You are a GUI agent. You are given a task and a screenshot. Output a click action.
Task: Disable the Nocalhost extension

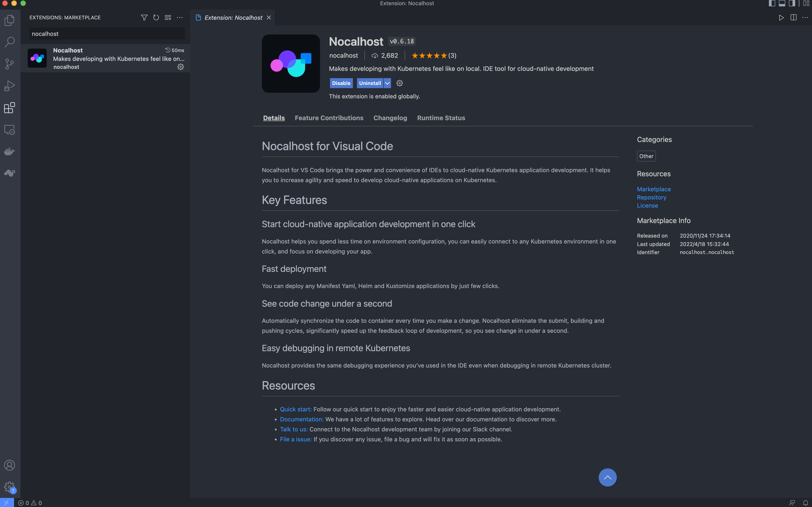point(341,83)
